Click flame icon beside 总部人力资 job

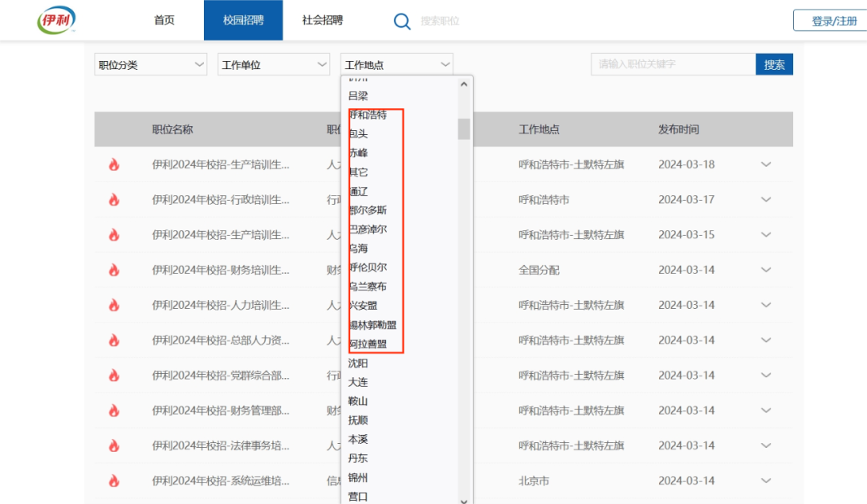[114, 340]
